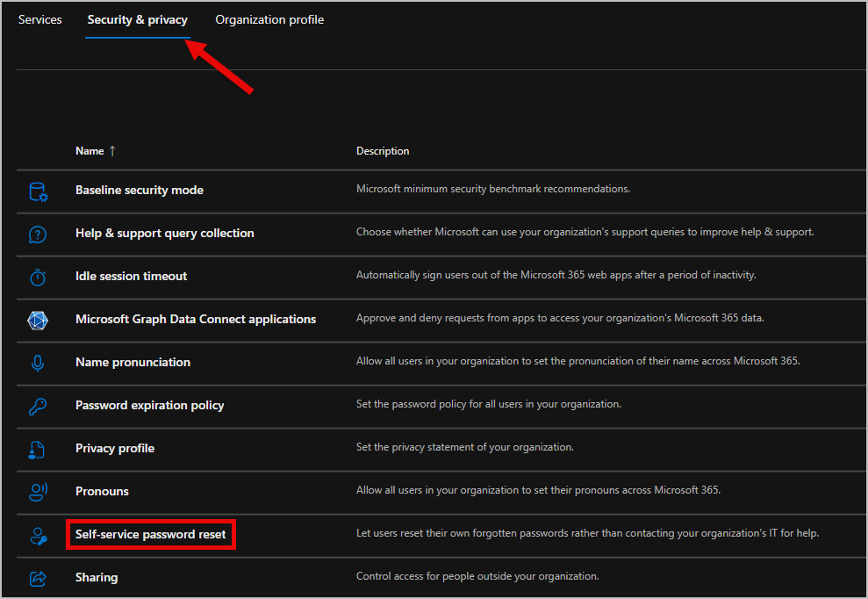Select the Privacy profile icon
The height and width of the screenshot is (599, 868).
click(x=38, y=448)
